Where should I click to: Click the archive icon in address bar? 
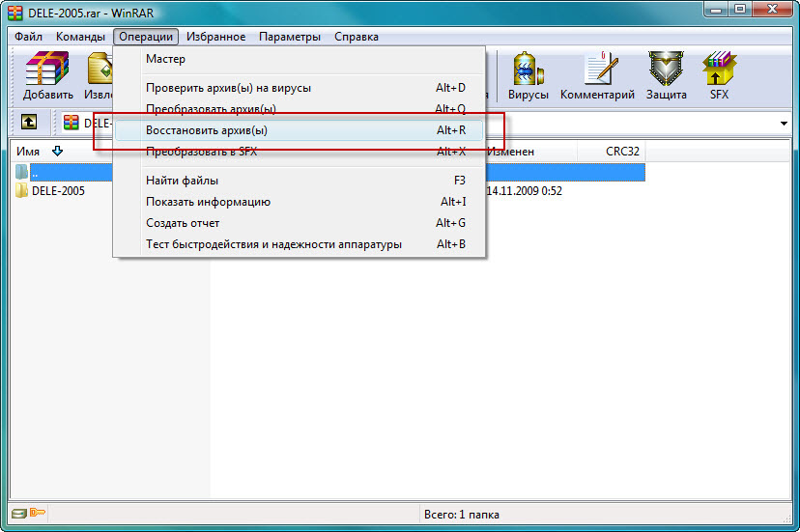pos(71,123)
